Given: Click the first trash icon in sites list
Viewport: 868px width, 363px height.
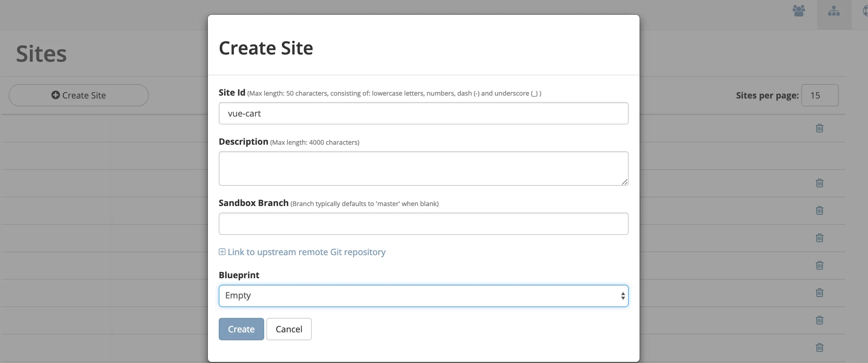Looking at the screenshot, I should [x=820, y=128].
